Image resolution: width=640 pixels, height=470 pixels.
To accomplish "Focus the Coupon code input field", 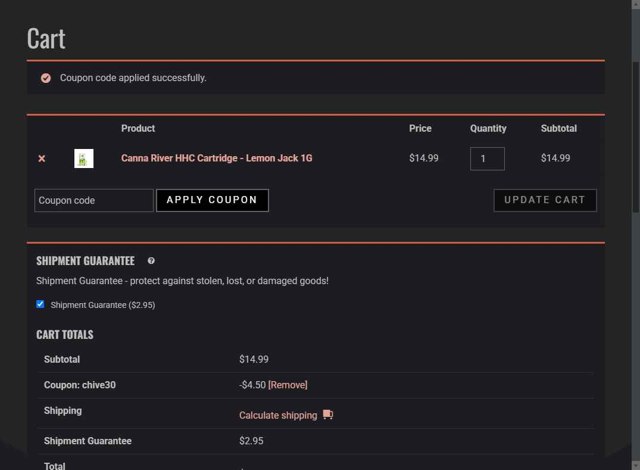I will pyautogui.click(x=94, y=200).
